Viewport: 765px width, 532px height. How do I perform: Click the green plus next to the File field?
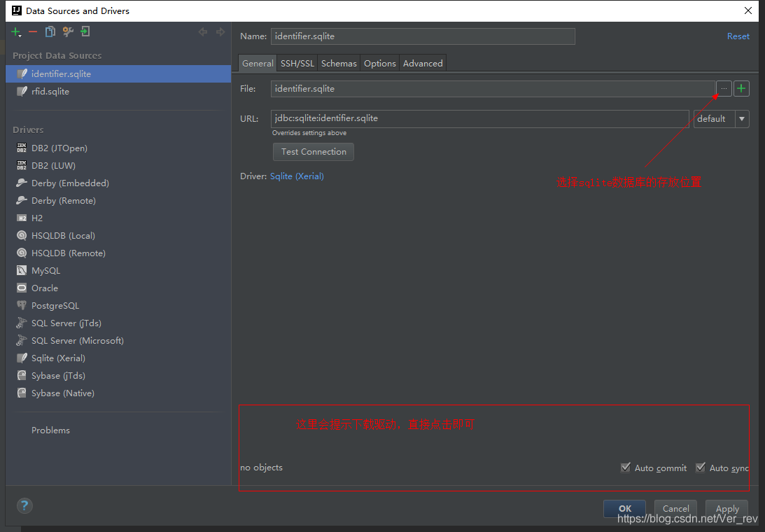pos(741,89)
